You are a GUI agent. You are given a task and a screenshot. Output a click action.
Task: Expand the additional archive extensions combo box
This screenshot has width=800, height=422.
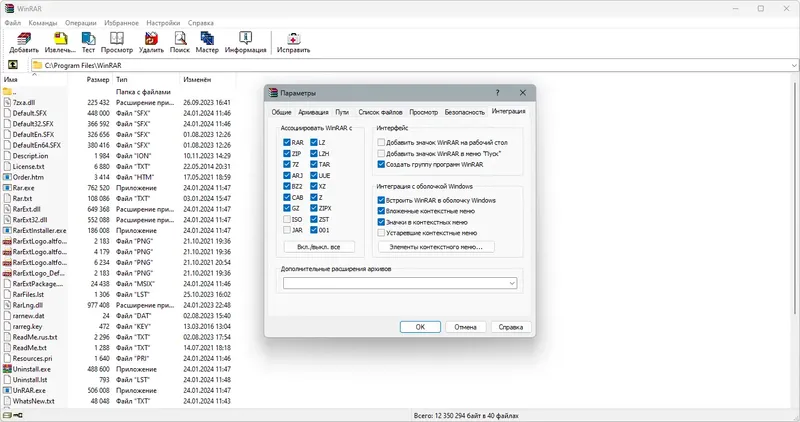click(x=512, y=283)
